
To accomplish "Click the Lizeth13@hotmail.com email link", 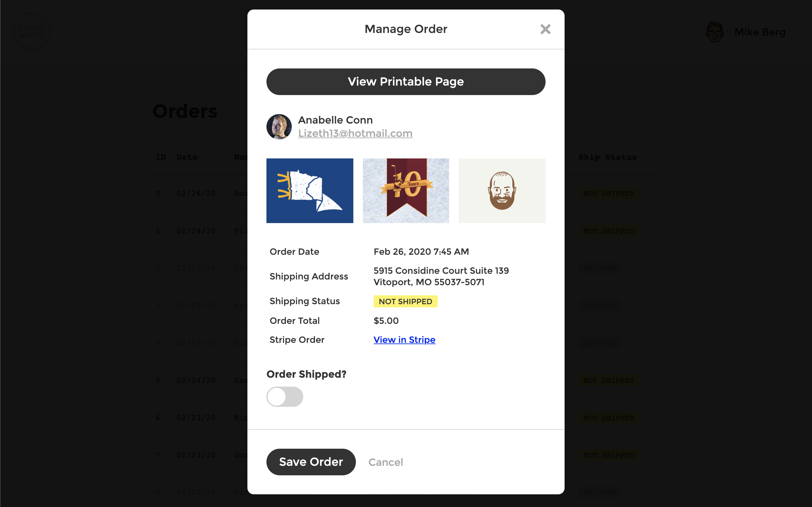I will pyautogui.click(x=355, y=132).
